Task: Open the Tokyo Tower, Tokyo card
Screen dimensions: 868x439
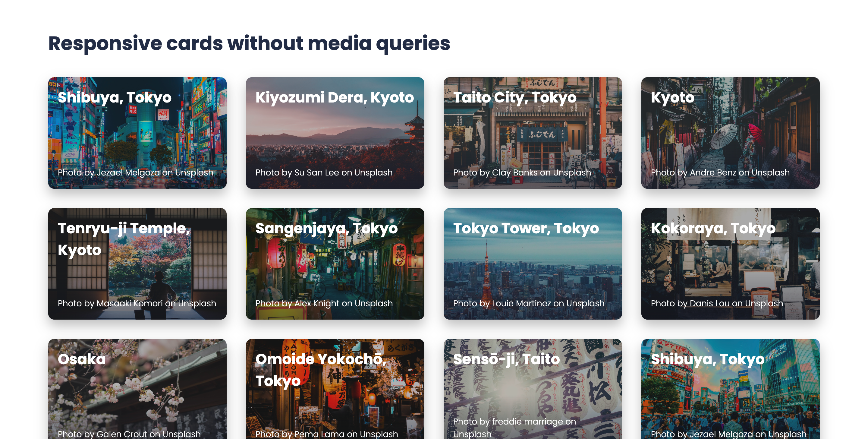Action: 532,264
